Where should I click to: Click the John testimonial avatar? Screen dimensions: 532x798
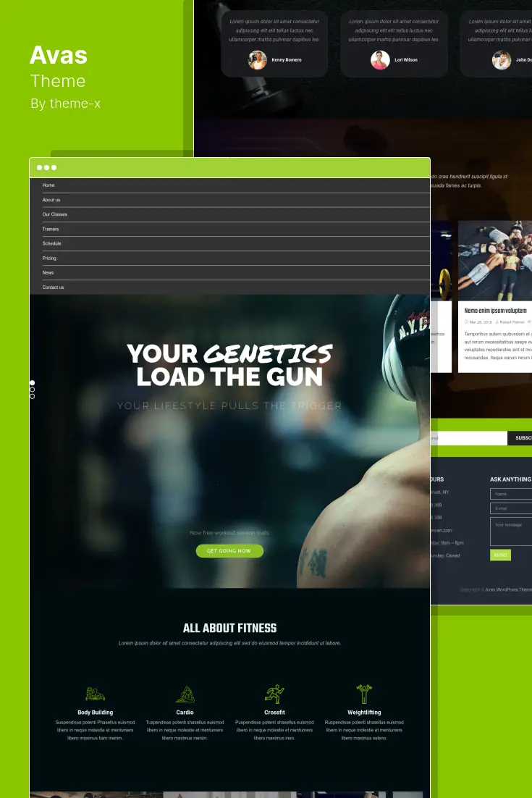pyautogui.click(x=502, y=60)
